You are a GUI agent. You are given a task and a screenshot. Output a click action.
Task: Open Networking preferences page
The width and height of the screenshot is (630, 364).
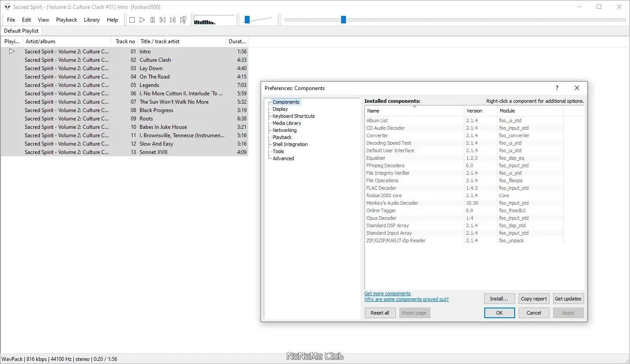[x=285, y=130]
